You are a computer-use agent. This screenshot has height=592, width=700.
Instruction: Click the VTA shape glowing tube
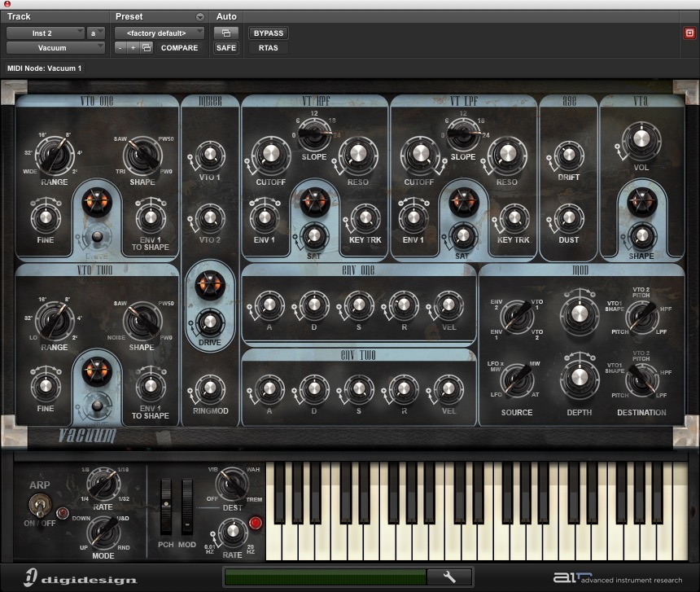[x=642, y=202]
